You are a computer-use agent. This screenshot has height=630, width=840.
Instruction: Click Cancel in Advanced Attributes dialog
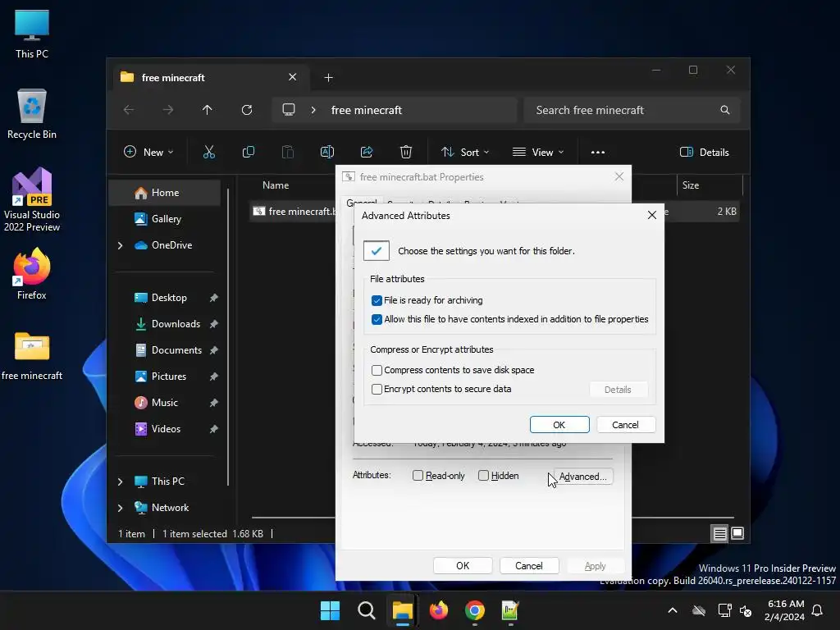coord(625,425)
